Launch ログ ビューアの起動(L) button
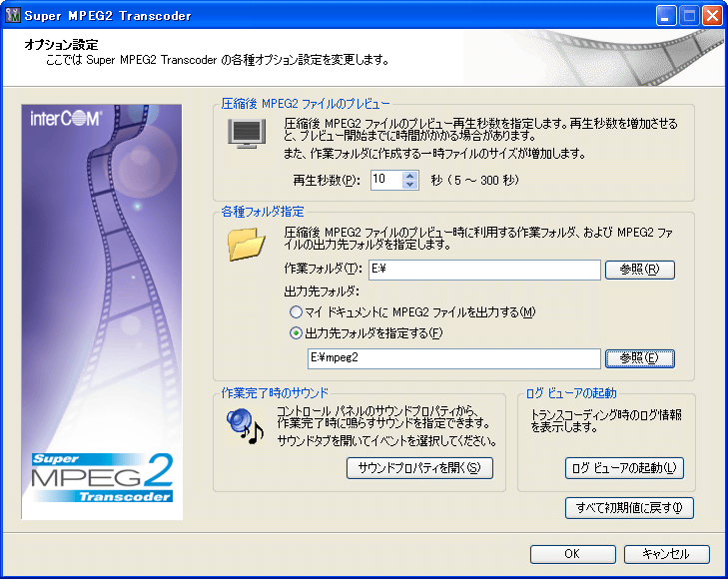This screenshot has height=579, width=728. [x=624, y=468]
